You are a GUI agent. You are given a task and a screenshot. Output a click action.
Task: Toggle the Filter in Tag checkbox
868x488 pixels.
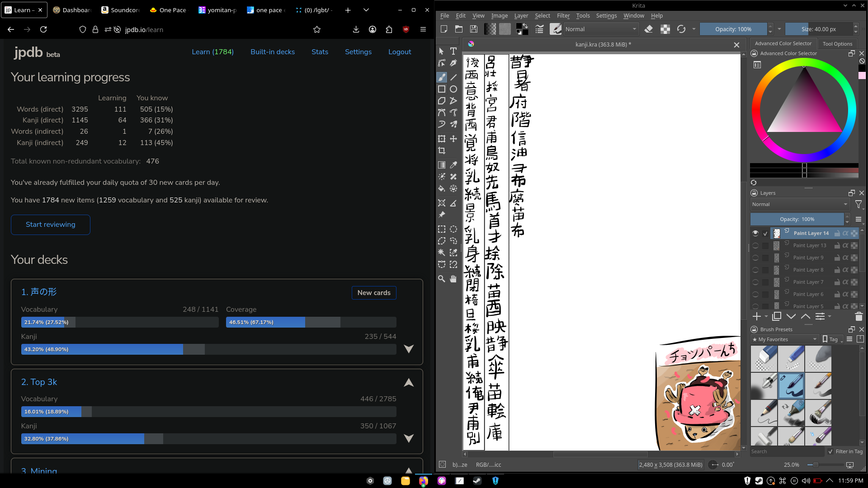tap(830, 451)
